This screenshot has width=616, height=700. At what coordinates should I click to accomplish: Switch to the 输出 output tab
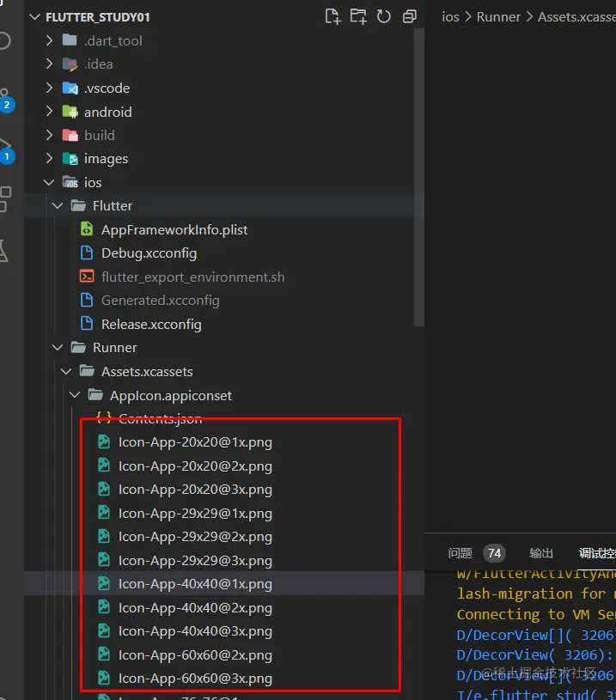pos(541,553)
